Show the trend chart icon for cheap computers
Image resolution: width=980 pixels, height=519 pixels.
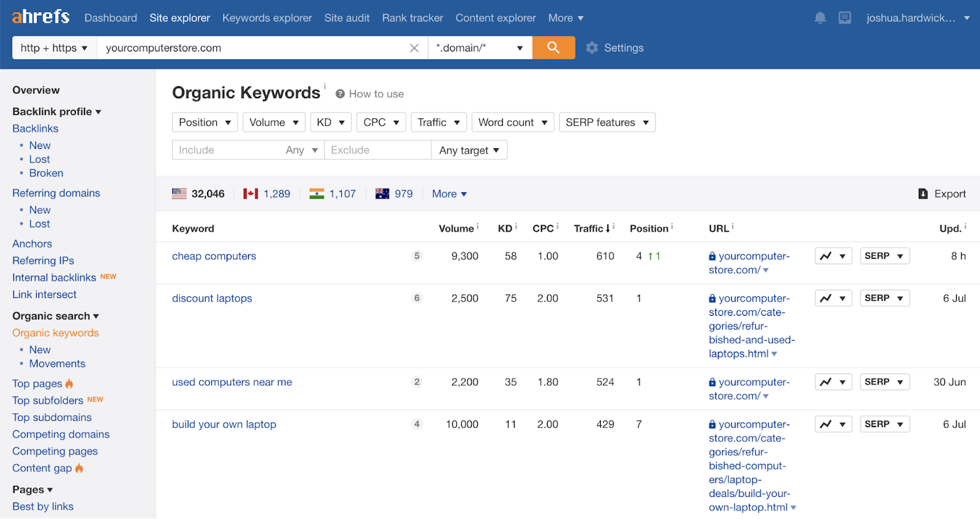point(826,256)
